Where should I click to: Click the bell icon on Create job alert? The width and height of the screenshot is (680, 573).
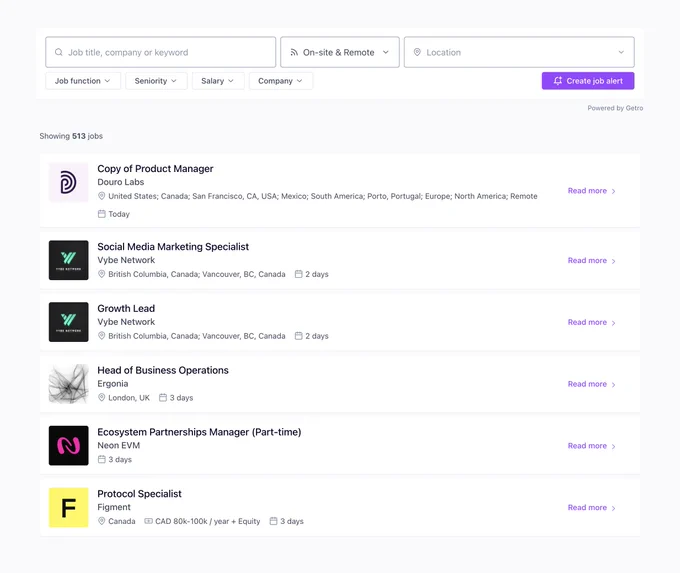(558, 81)
